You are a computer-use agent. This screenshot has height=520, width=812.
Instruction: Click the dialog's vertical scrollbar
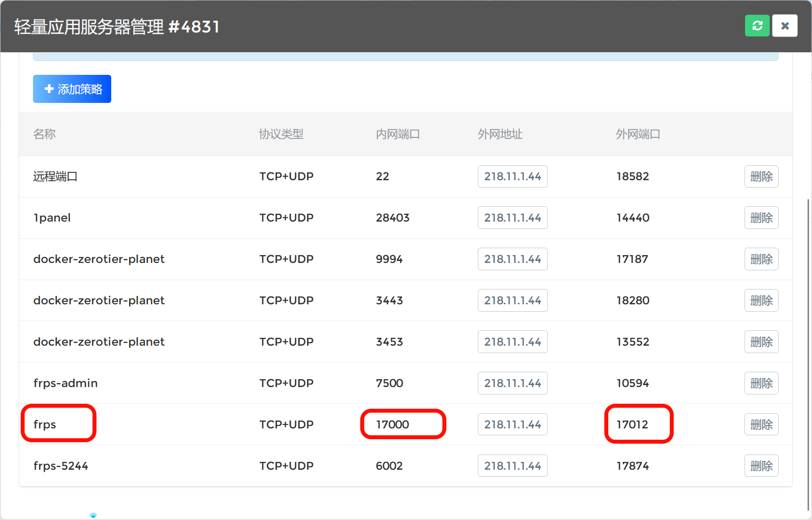point(809,345)
